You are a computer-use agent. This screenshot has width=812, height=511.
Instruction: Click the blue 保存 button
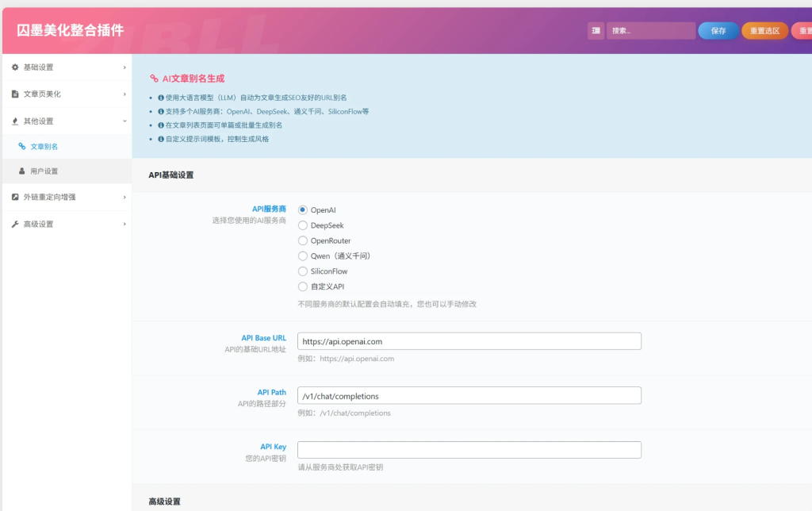coord(718,31)
